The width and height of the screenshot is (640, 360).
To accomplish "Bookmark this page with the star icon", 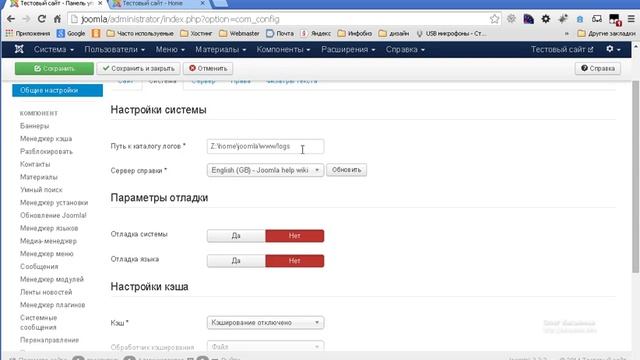I will coord(494,19).
